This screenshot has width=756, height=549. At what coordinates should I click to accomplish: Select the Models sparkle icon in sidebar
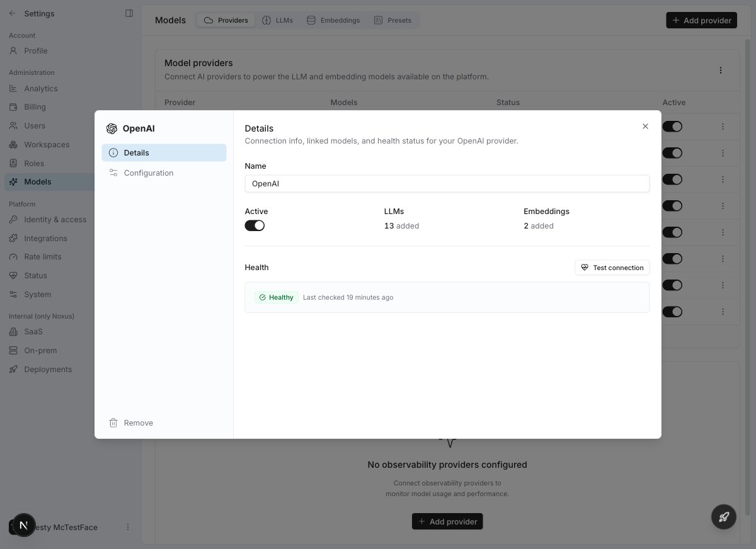tap(13, 182)
